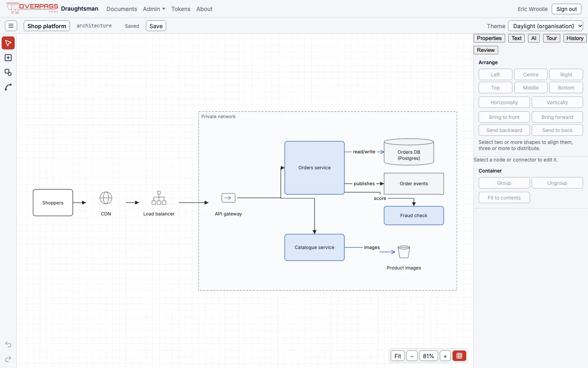This screenshot has width=588, height=368.
Task: Click the Save button
Action: [156, 26]
